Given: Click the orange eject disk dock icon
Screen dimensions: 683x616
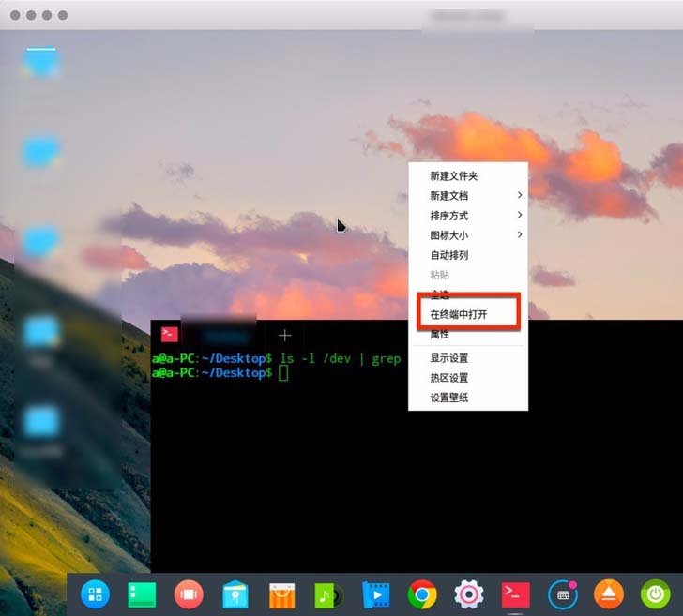Looking at the screenshot, I should [x=609, y=594].
